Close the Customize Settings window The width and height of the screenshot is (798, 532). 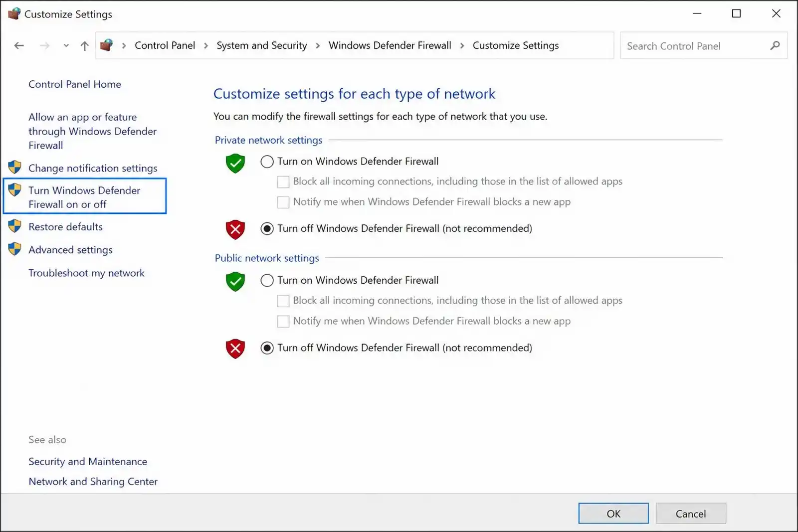pyautogui.click(x=776, y=13)
